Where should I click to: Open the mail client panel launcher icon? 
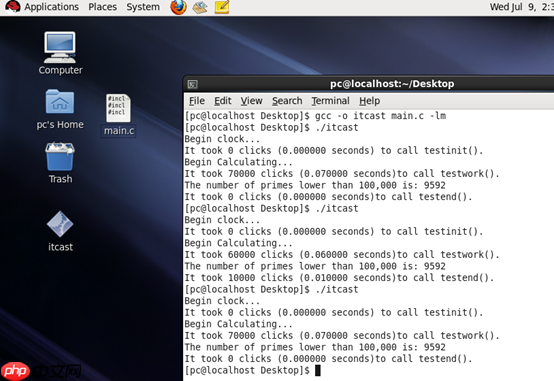pos(200,7)
